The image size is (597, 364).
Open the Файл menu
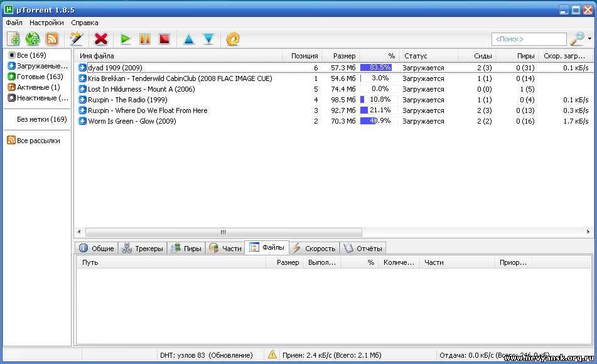tap(14, 23)
